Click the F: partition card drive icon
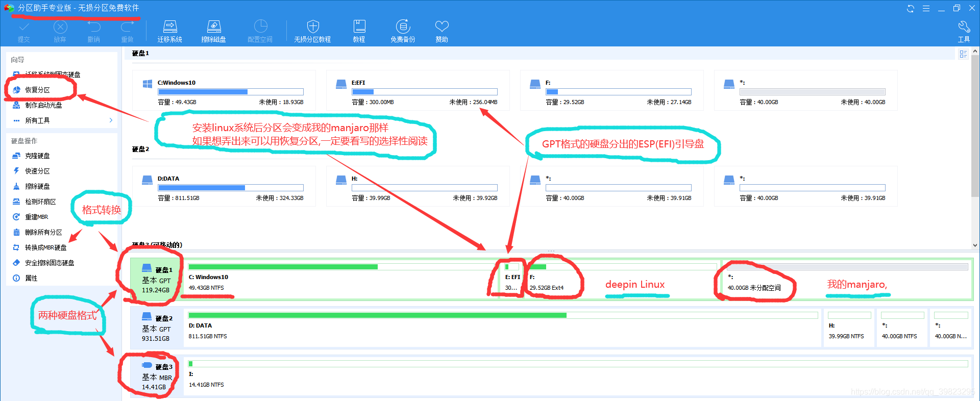This screenshot has height=401, width=980. (535, 84)
